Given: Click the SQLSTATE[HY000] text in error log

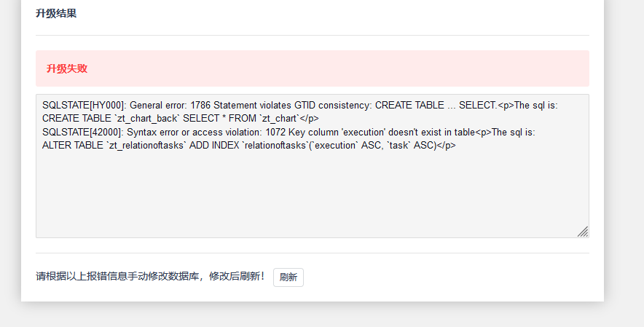Looking at the screenshot, I should tap(83, 105).
